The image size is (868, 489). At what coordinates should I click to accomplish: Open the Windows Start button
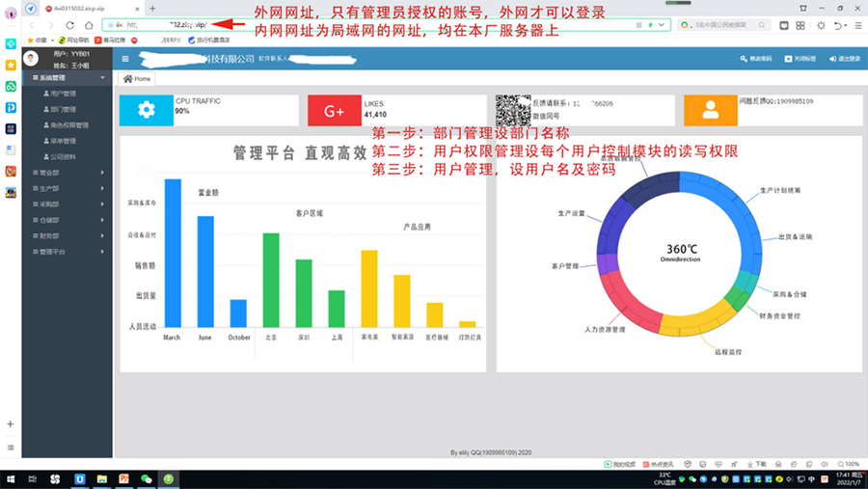(11, 479)
